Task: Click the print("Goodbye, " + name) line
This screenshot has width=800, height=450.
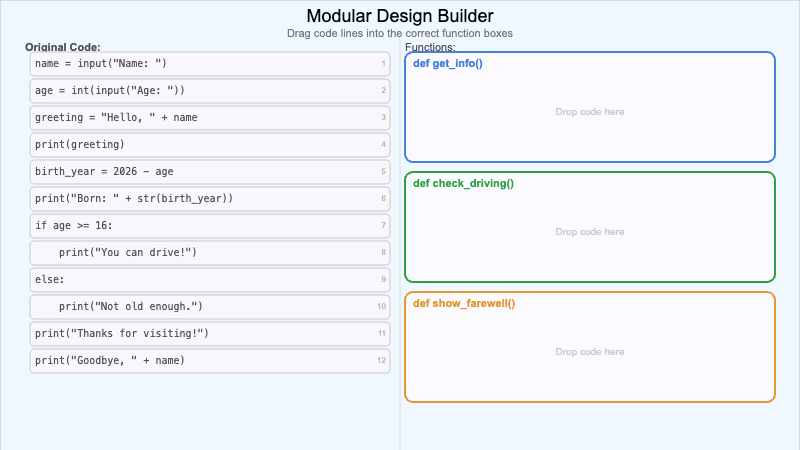Action: pyautogui.click(x=210, y=360)
